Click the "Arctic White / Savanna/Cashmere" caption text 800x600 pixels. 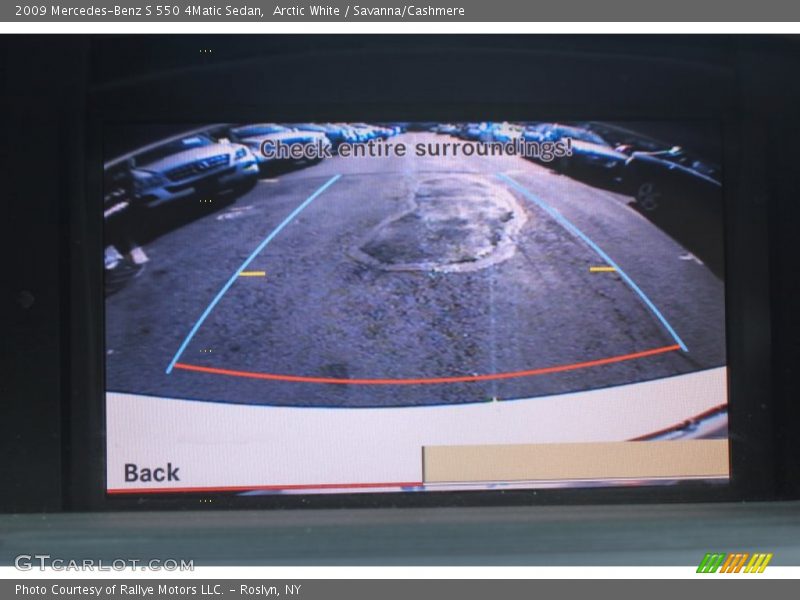368,11
